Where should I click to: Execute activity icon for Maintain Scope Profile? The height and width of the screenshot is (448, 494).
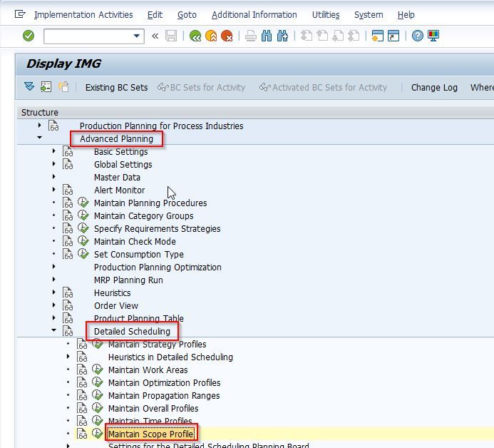click(x=98, y=434)
